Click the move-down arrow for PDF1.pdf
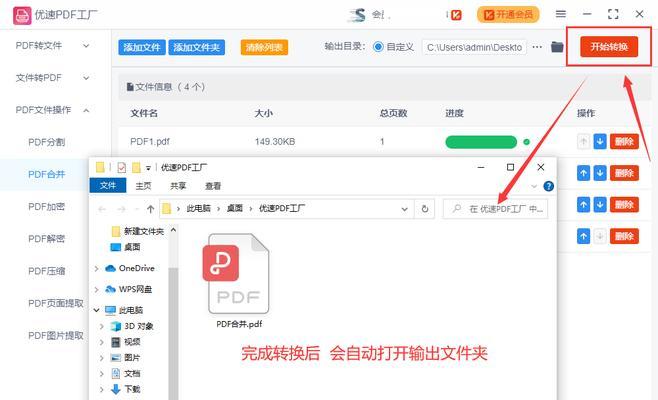 (x=600, y=142)
